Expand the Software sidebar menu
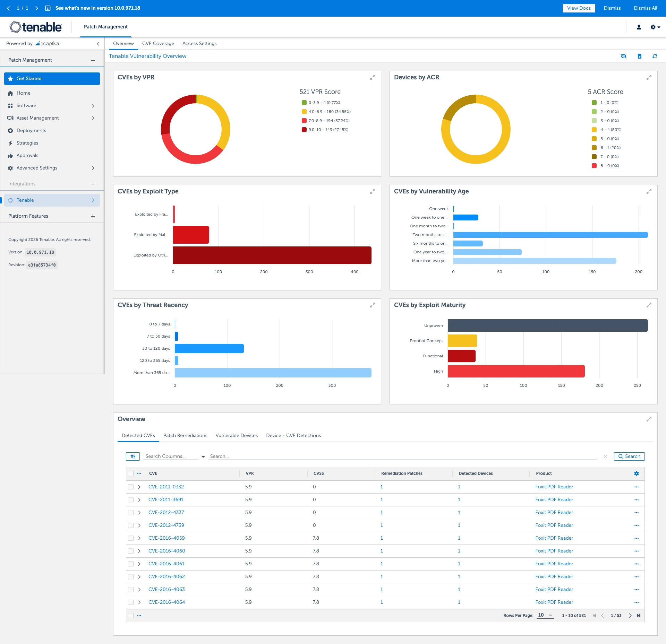 [52, 106]
